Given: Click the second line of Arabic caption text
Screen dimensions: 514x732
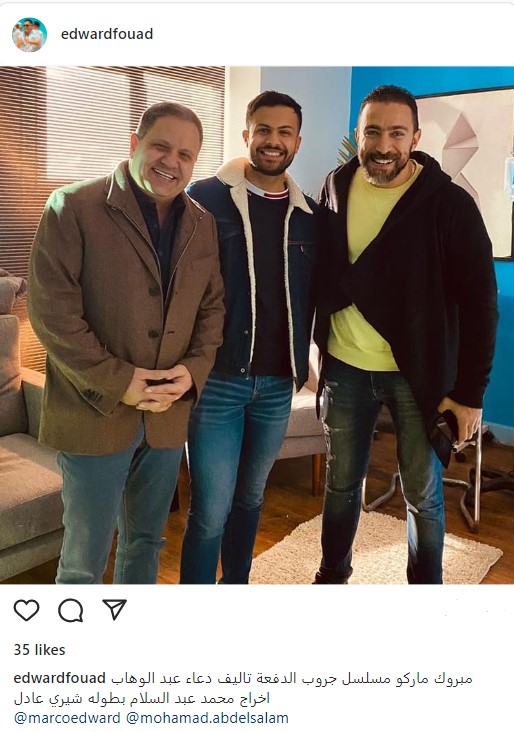Looking at the screenshot, I should (x=142, y=698).
